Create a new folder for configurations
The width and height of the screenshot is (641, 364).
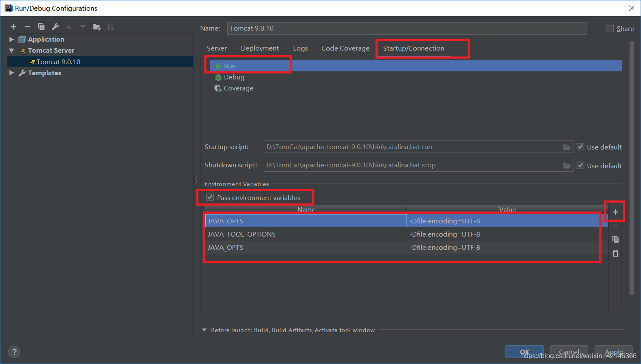(97, 27)
